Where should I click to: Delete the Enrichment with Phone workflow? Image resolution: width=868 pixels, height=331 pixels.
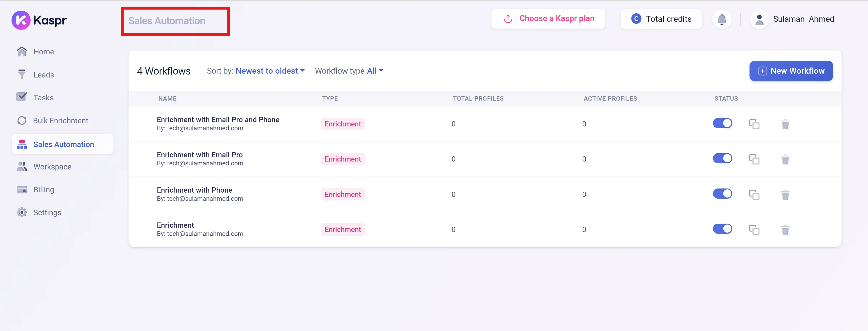pyautogui.click(x=785, y=194)
